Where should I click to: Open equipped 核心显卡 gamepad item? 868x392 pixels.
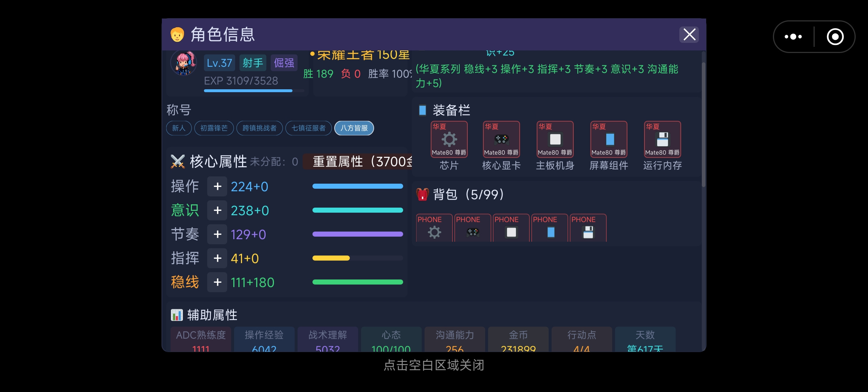(501, 139)
